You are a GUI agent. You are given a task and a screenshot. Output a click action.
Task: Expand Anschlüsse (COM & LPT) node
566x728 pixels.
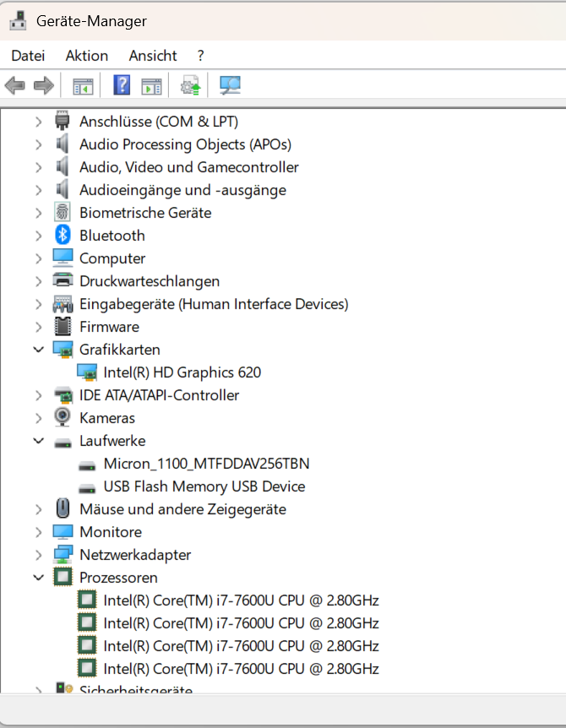(x=39, y=122)
